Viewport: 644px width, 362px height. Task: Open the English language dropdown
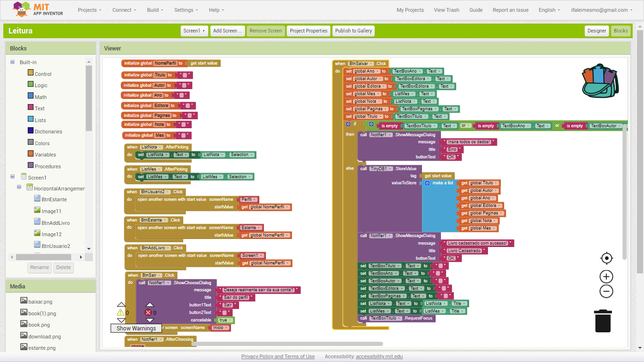(x=549, y=9)
